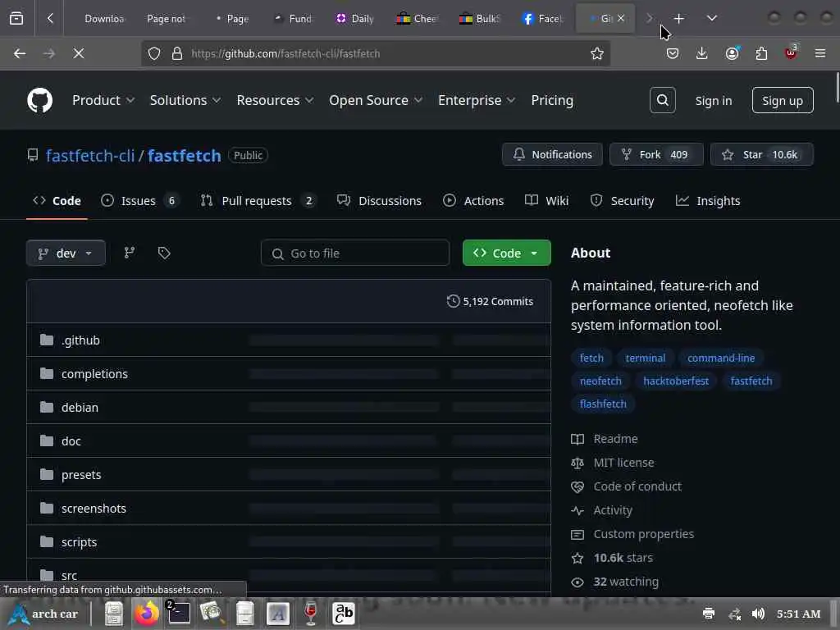840x630 pixels.
Task: Open the completions folder
Action: click(x=94, y=374)
